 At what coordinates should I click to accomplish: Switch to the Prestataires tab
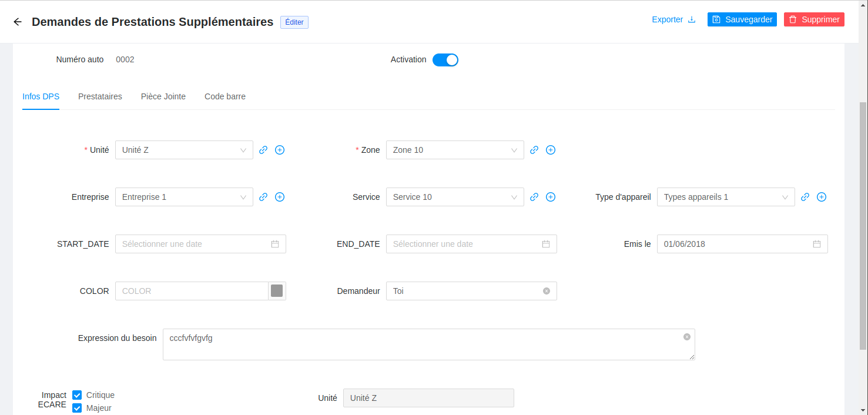tap(100, 96)
